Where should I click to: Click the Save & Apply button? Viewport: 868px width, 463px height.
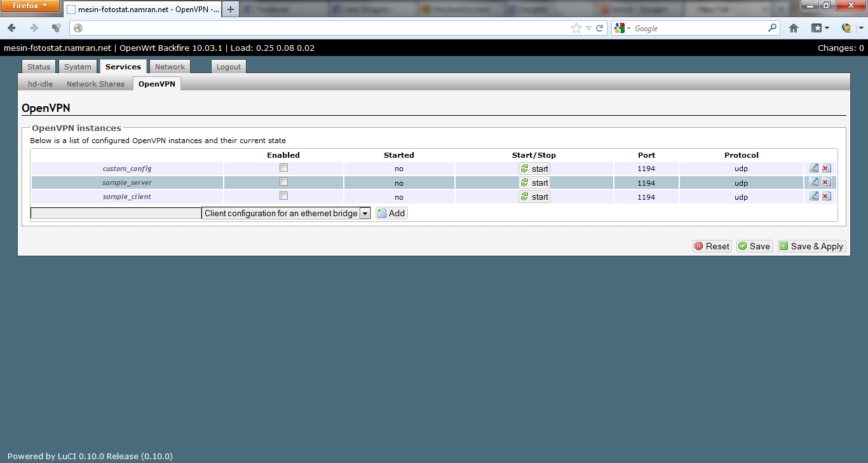(811, 246)
